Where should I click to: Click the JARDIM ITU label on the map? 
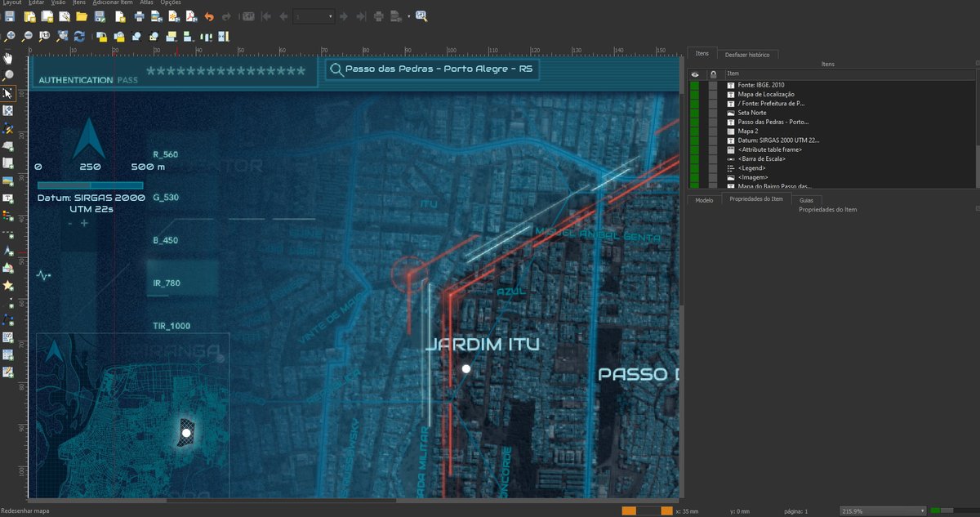[x=483, y=345]
